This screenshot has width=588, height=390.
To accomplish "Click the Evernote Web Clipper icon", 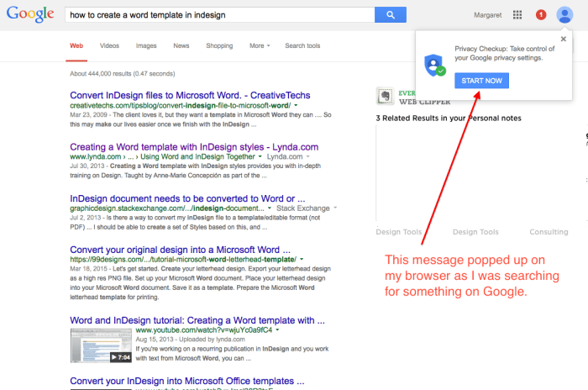I will [385, 96].
